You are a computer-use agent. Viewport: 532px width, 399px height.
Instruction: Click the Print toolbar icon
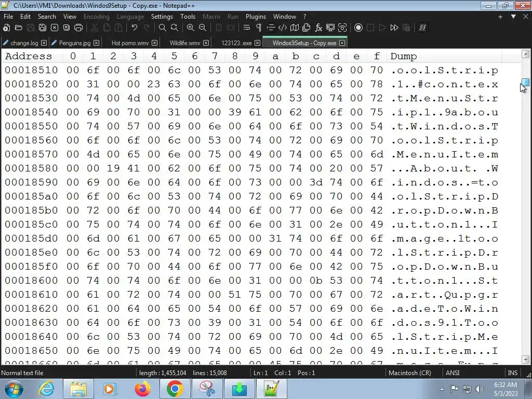(78, 28)
